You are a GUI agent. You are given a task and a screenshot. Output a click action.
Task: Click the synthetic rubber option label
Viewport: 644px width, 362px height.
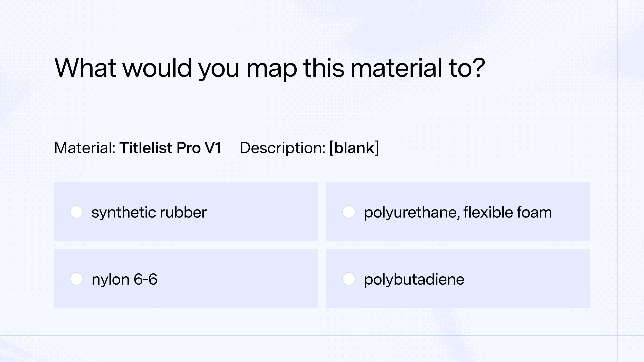(149, 212)
